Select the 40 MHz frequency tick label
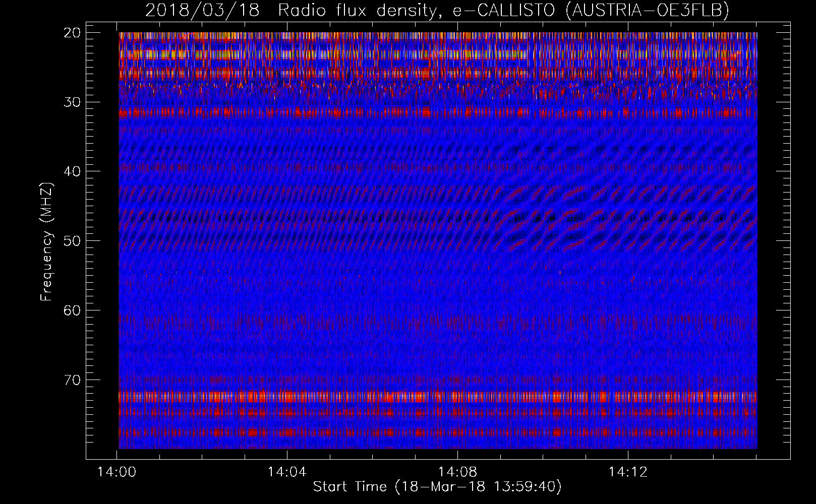Screen dimensions: 816x504 [73, 171]
